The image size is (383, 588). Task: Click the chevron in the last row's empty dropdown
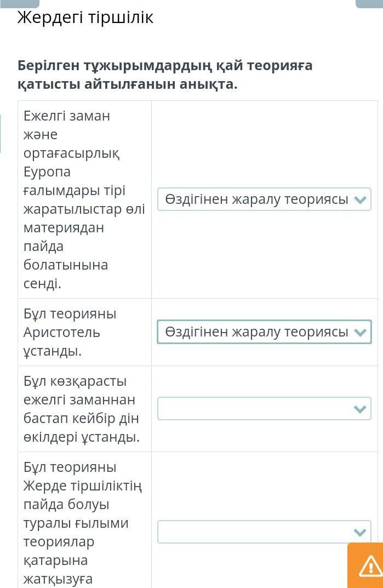pyautogui.click(x=360, y=532)
